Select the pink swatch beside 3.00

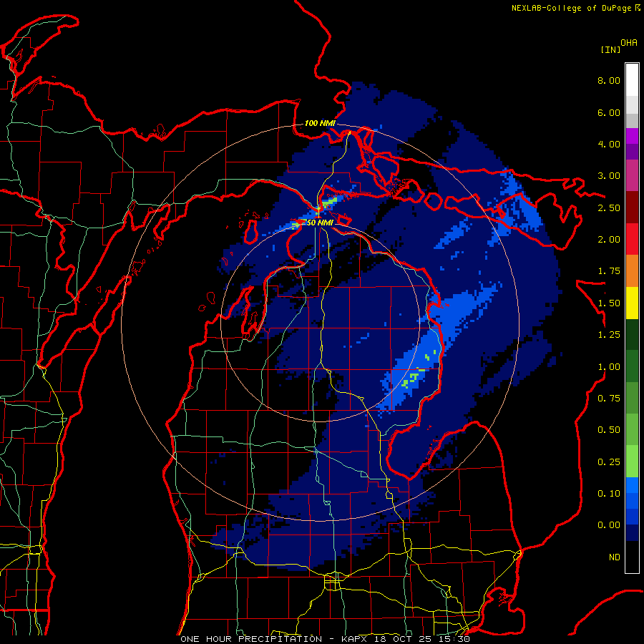632,176
